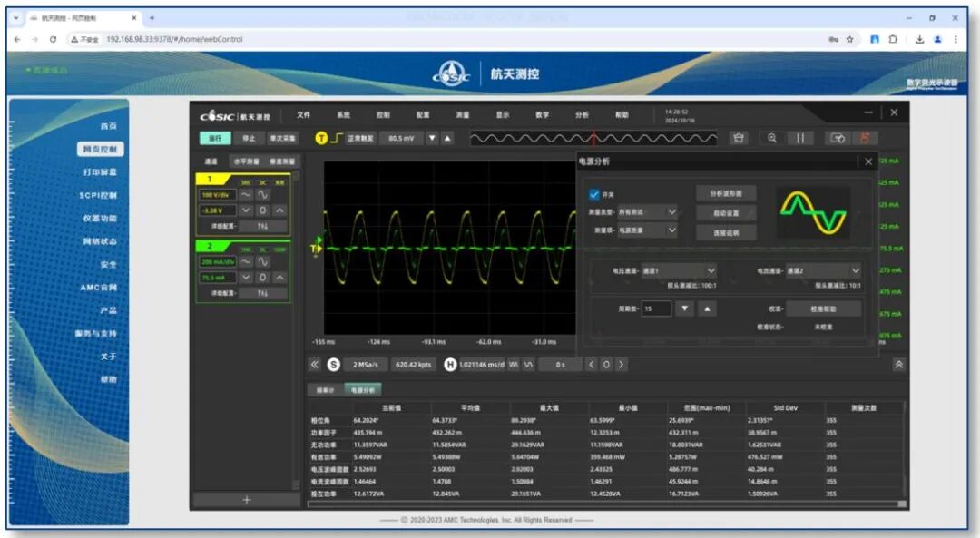Open the 测量 menu
Image resolution: width=980 pixels, height=538 pixels.
(463, 115)
